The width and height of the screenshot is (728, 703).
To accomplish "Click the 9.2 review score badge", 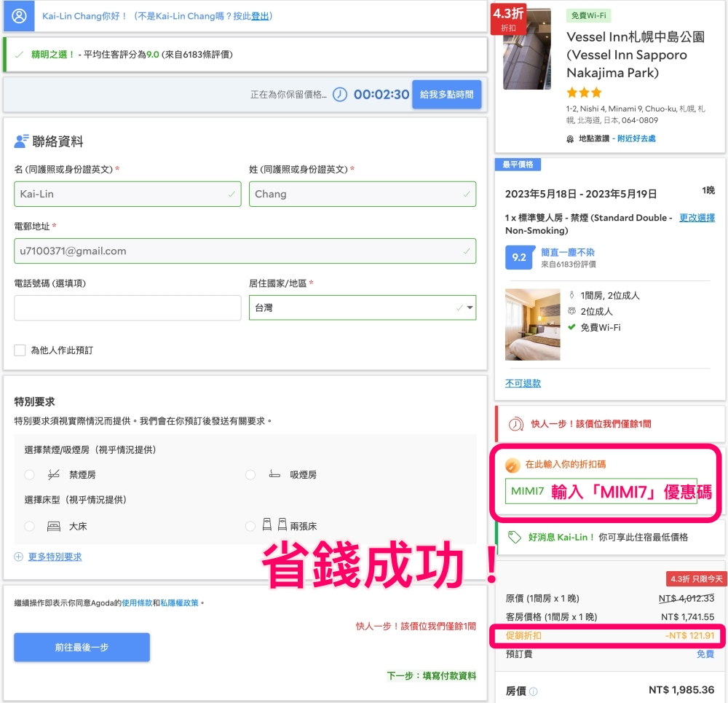I will point(518,258).
